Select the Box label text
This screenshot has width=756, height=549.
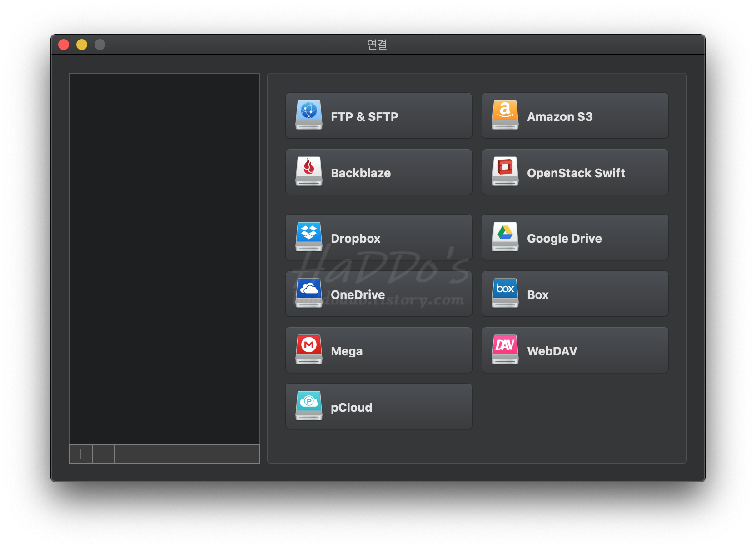pos(538,295)
